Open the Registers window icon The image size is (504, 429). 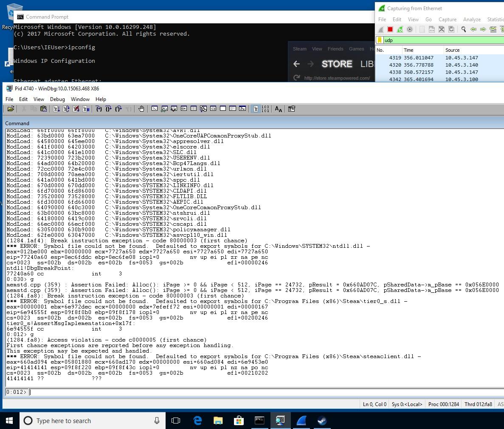point(184,109)
